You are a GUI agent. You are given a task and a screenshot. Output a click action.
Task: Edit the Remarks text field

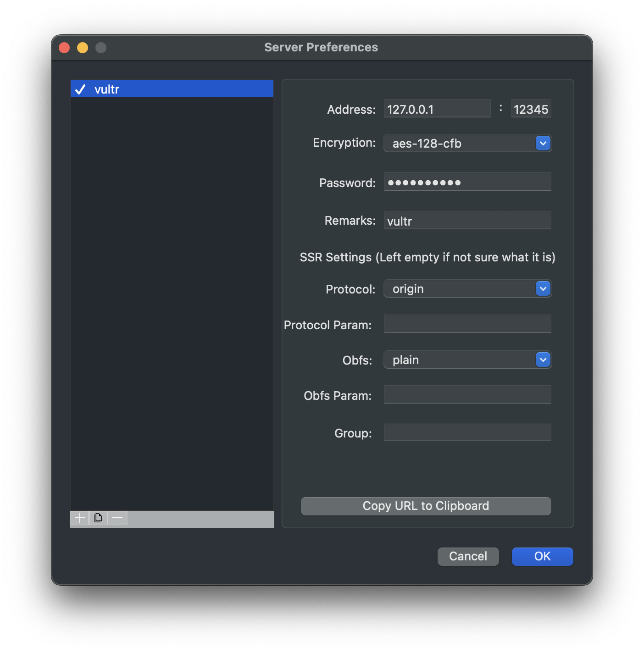[x=467, y=221]
